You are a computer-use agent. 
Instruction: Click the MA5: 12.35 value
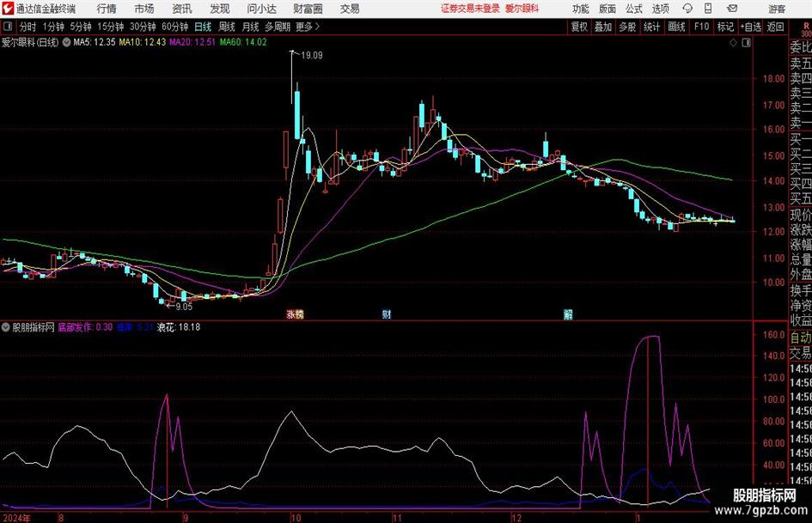(95, 42)
